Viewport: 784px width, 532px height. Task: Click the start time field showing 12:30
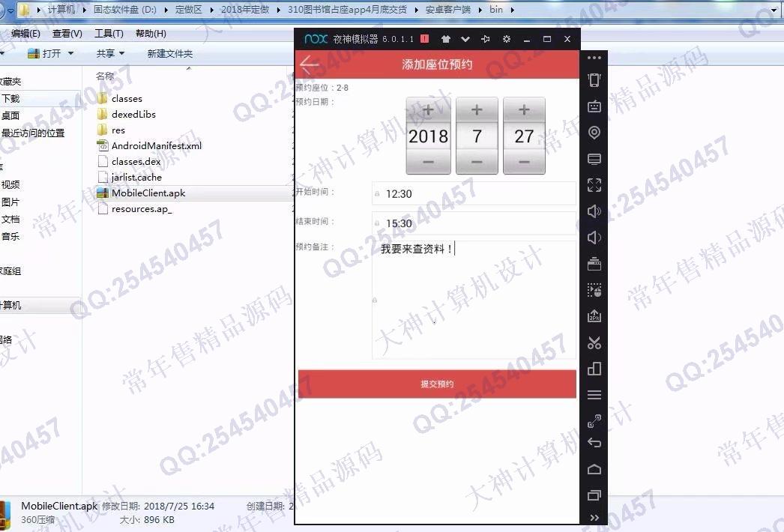[474, 193]
